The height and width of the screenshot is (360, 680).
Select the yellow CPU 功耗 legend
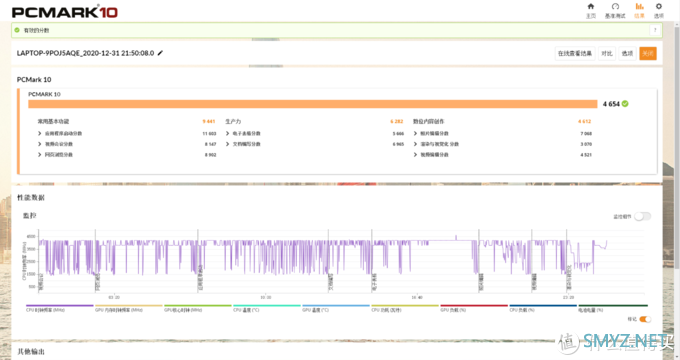405,308
